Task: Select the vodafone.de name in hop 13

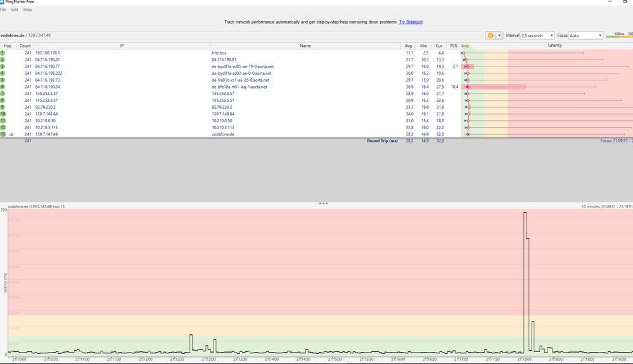Action: coord(223,134)
